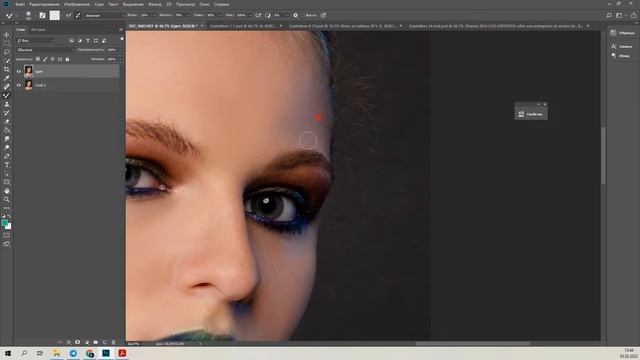Open the search icon in options bar
This screenshot has width=640, height=360.
[x=609, y=15]
